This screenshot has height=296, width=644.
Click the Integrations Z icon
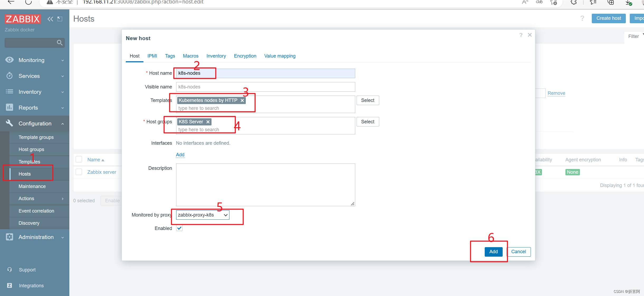(x=9, y=285)
